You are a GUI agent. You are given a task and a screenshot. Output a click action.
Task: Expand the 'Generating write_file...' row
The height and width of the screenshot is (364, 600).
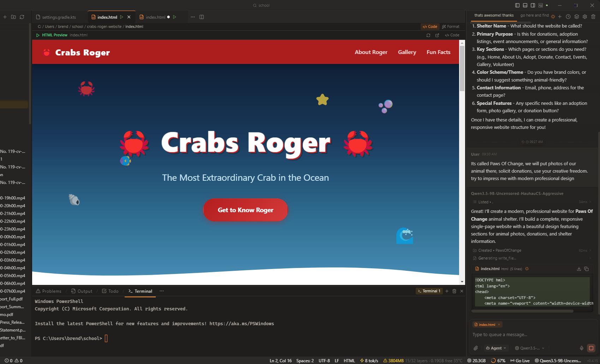pos(532,258)
